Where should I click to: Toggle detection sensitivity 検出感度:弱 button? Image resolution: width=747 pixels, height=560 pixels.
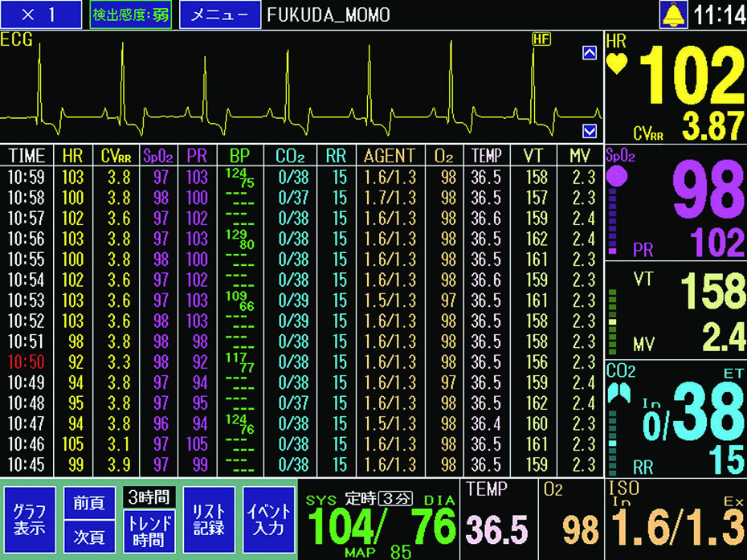click(130, 15)
